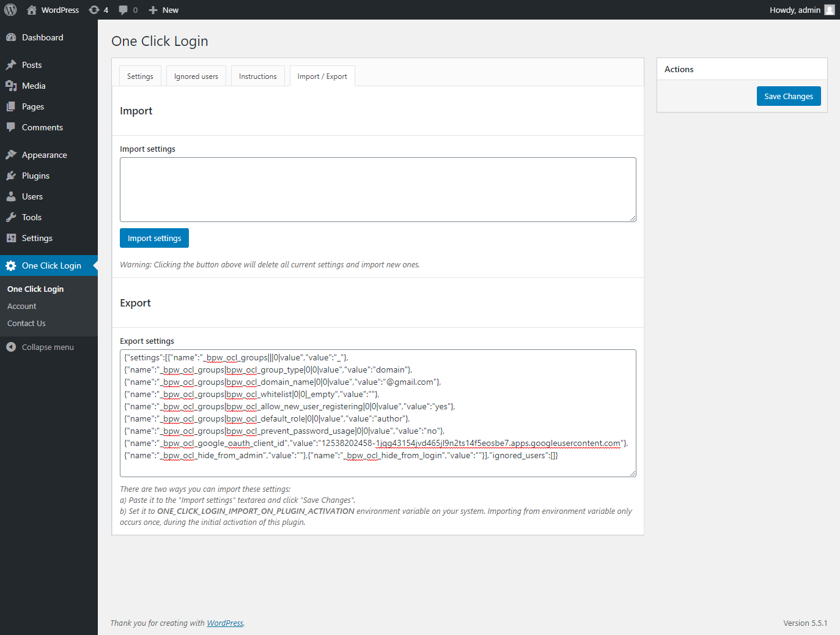Click the Comments bubble icon in sidebar
The height and width of the screenshot is (635, 840).
point(11,127)
